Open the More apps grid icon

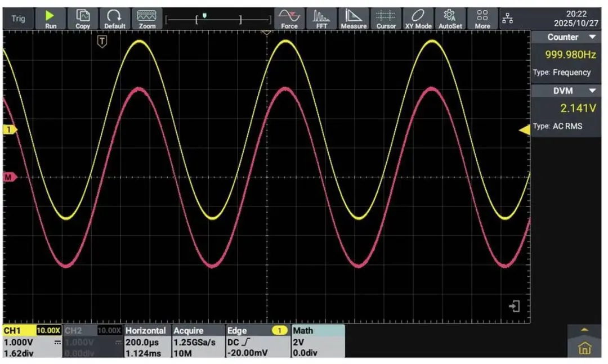482,19
